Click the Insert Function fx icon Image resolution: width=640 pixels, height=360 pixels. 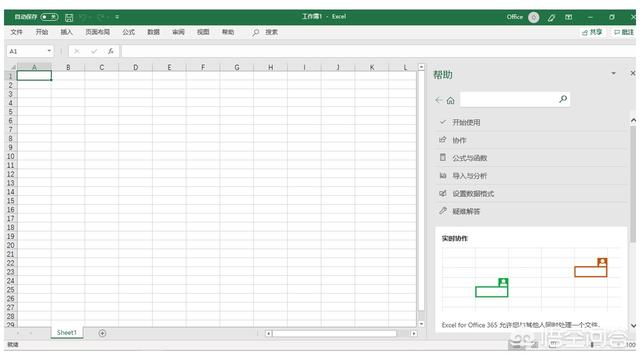111,51
